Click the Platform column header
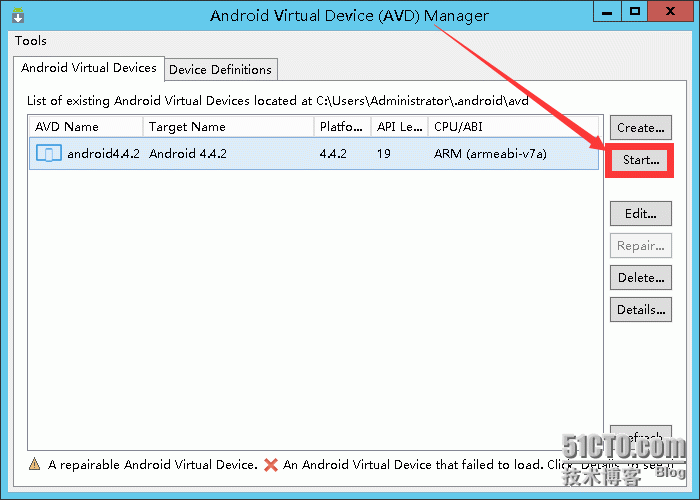Image resolution: width=700 pixels, height=500 pixels. pyautogui.click(x=342, y=127)
